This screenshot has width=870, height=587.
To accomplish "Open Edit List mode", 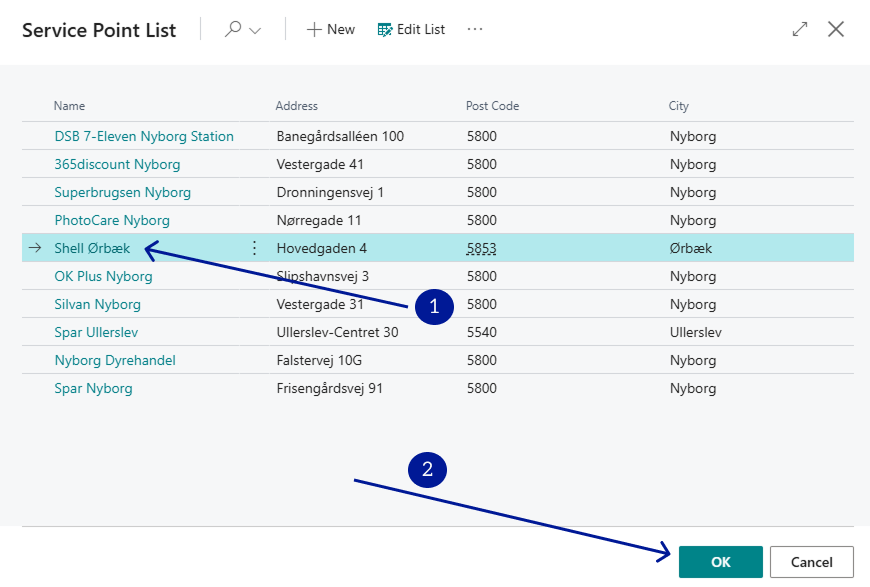I will click(411, 30).
